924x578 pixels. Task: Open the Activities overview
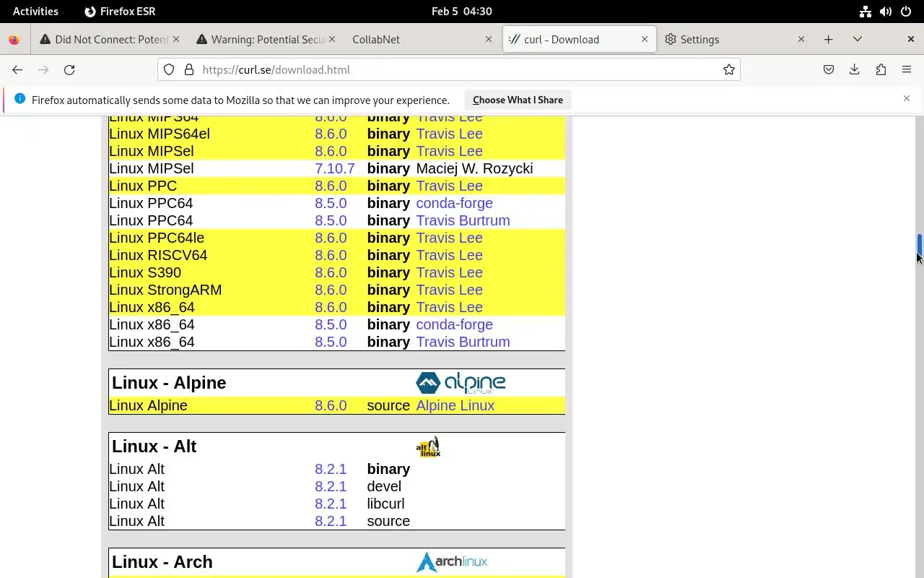pos(35,11)
